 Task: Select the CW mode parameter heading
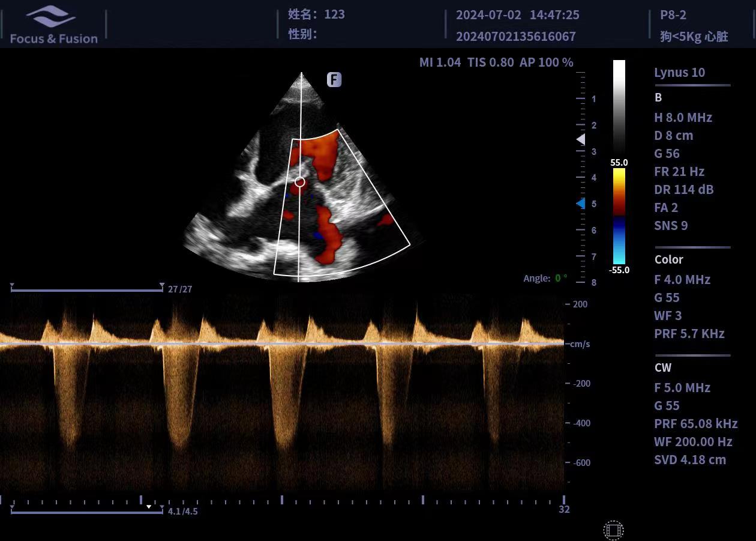662,367
